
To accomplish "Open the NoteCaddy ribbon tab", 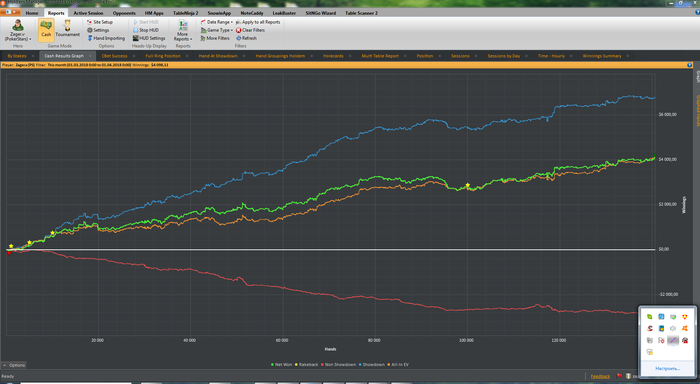I will coord(252,13).
